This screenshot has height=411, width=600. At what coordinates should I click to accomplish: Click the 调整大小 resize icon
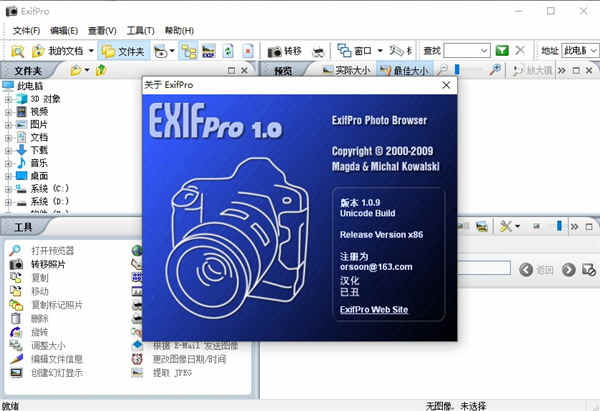click(16, 345)
